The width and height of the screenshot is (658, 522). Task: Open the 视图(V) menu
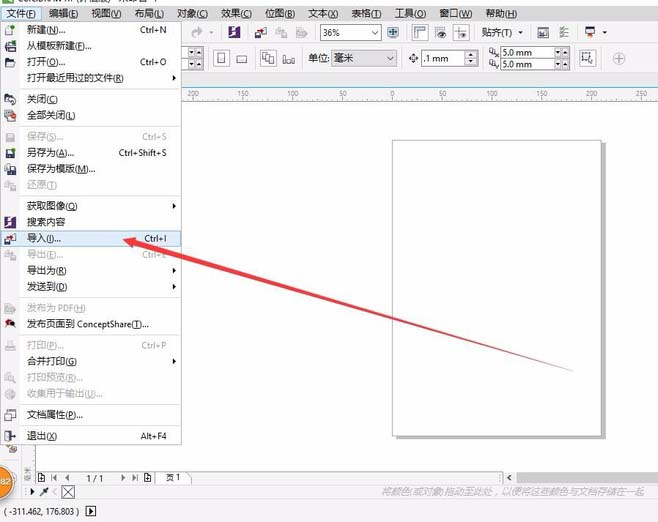pos(106,14)
